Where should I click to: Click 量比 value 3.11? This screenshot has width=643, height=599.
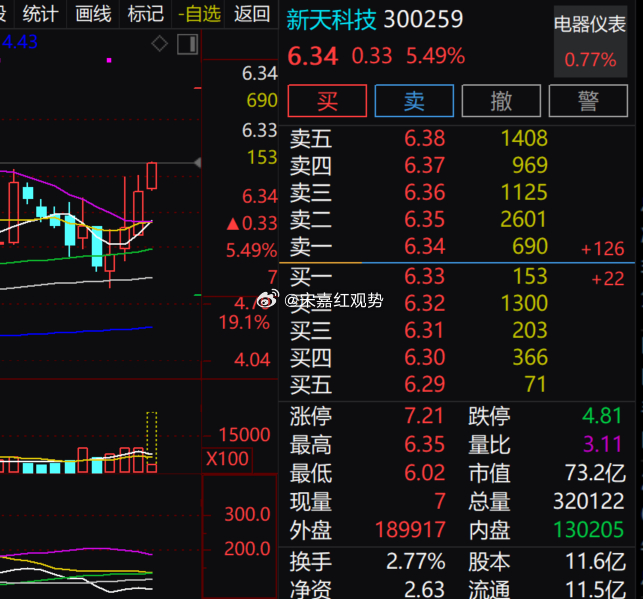[602, 444]
